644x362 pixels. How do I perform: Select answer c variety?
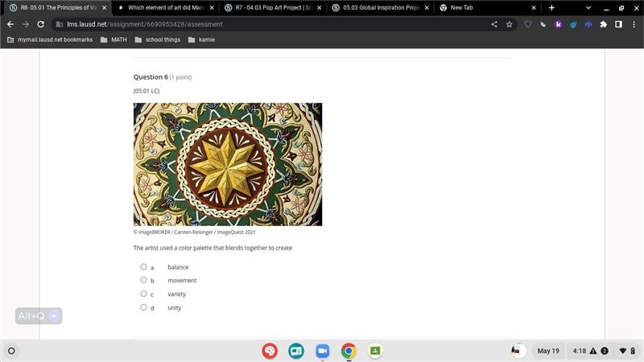[x=143, y=294]
